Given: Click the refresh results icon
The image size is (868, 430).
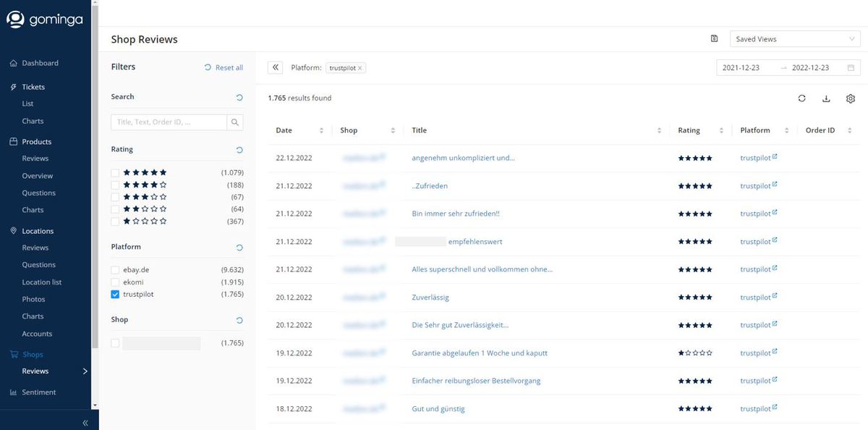Looking at the screenshot, I should pos(802,98).
